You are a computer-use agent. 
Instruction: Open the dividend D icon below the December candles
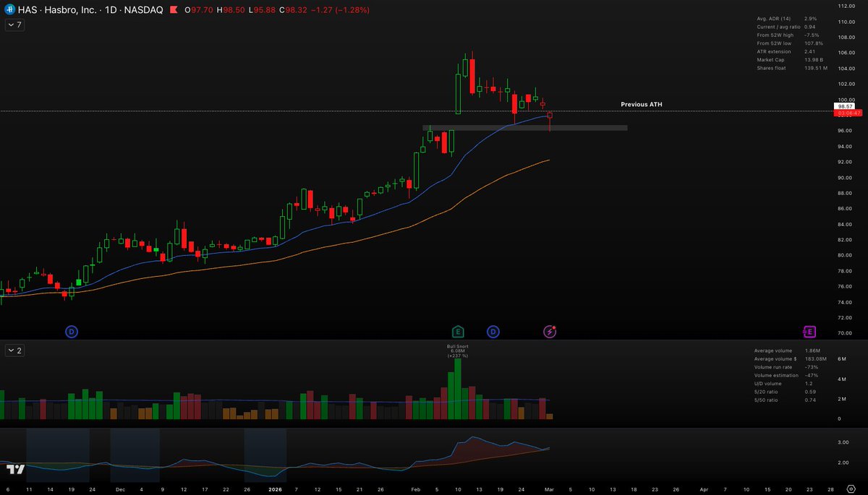pyautogui.click(x=71, y=331)
